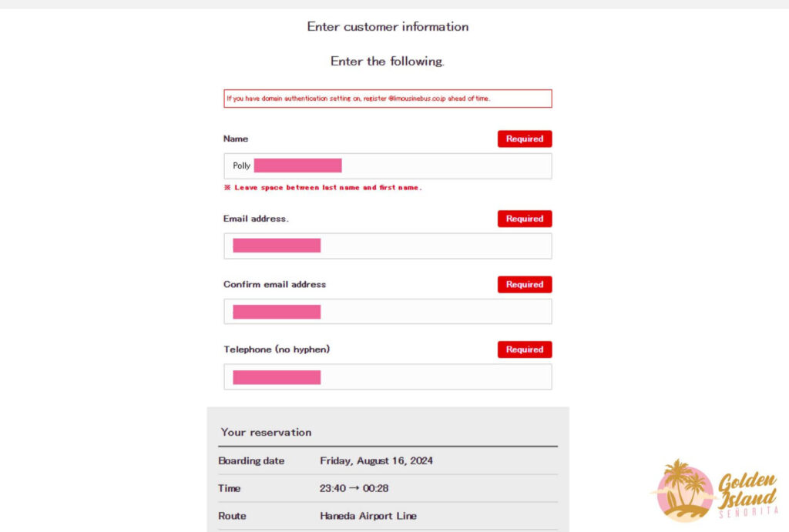Click the Required badge next to Email address

(525, 219)
